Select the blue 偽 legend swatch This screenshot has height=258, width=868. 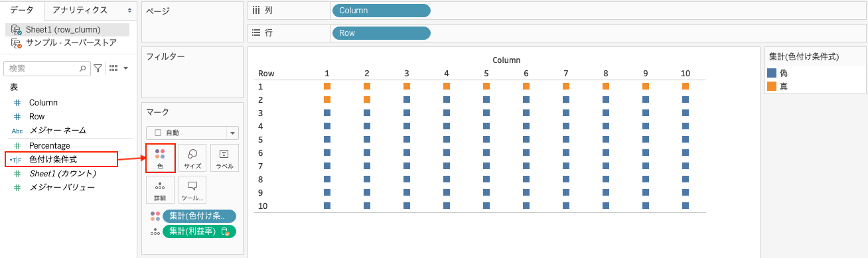(771, 73)
